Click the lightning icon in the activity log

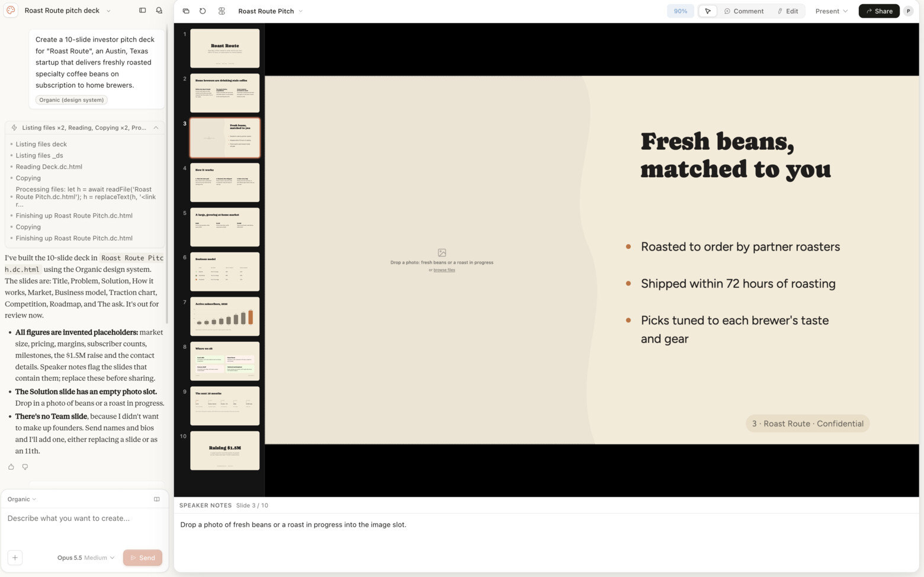point(14,127)
